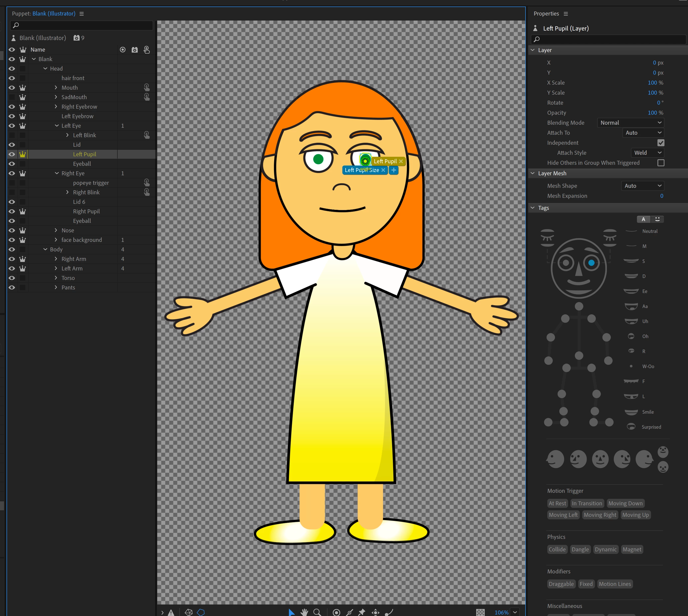Image resolution: width=688 pixels, height=616 pixels.
Task: Uncheck the Independent checkbox
Action: click(661, 143)
